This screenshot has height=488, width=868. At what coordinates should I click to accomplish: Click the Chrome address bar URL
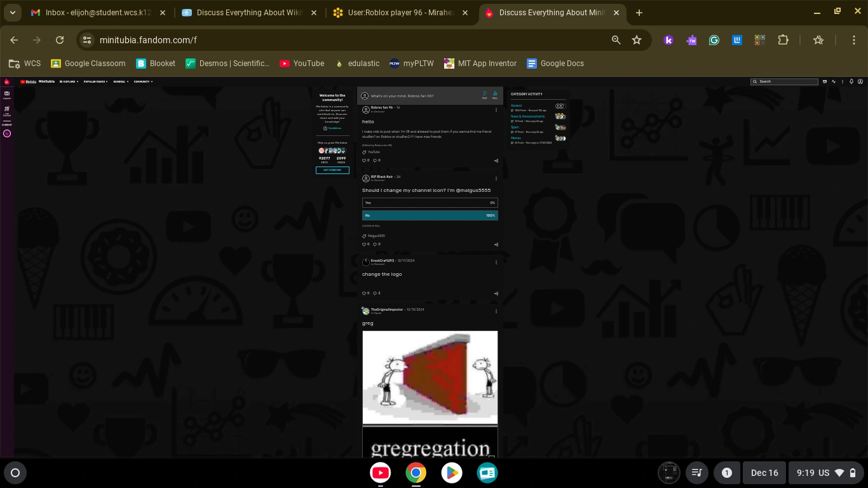148,40
